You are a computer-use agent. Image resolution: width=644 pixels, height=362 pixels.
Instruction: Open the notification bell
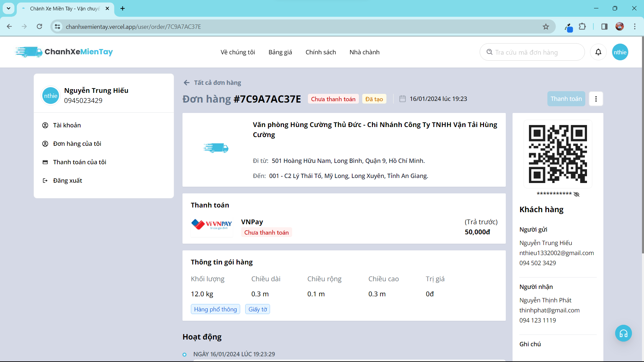(x=598, y=52)
